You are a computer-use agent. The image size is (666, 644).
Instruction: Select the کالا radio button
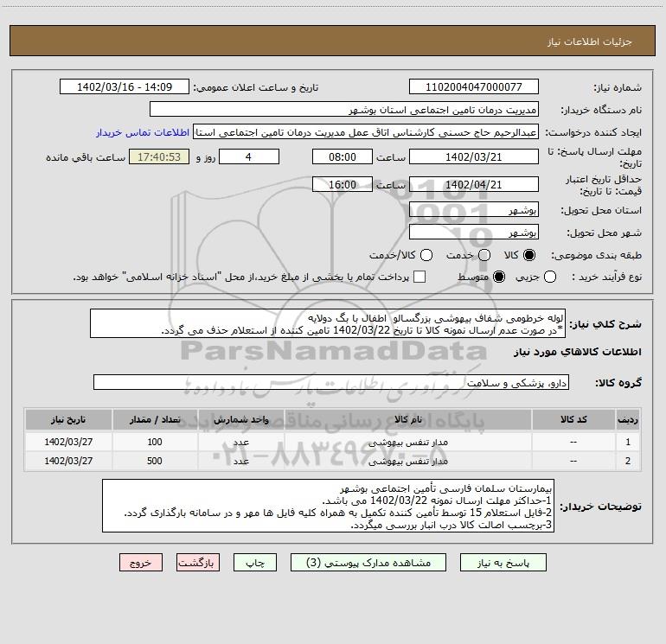(x=529, y=255)
